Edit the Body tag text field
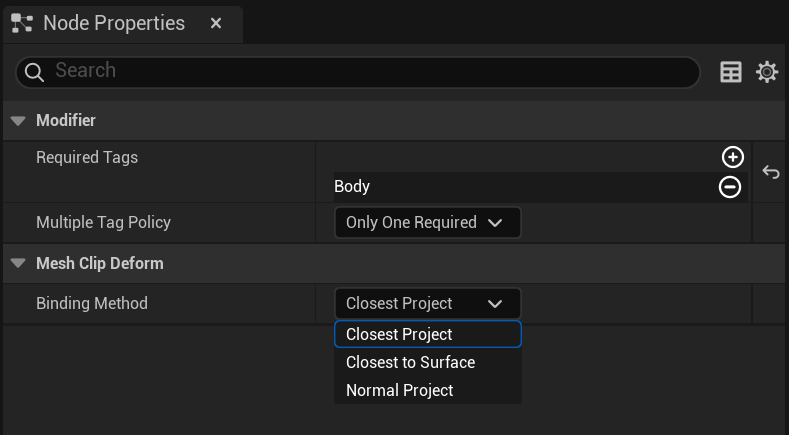 [523, 187]
